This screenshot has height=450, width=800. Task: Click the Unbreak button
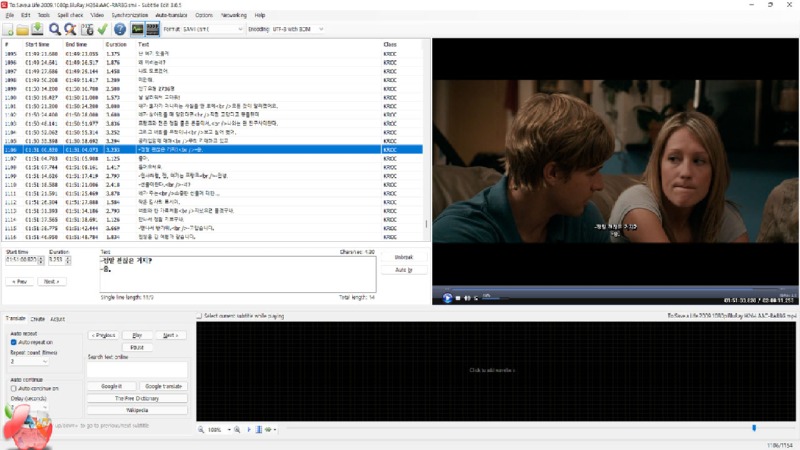(x=403, y=257)
